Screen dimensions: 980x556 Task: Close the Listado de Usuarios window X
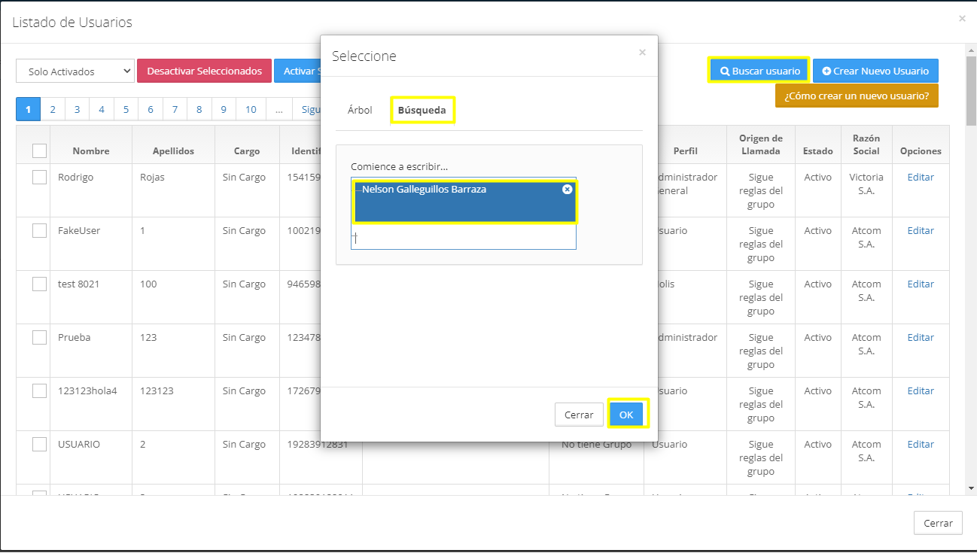(962, 19)
